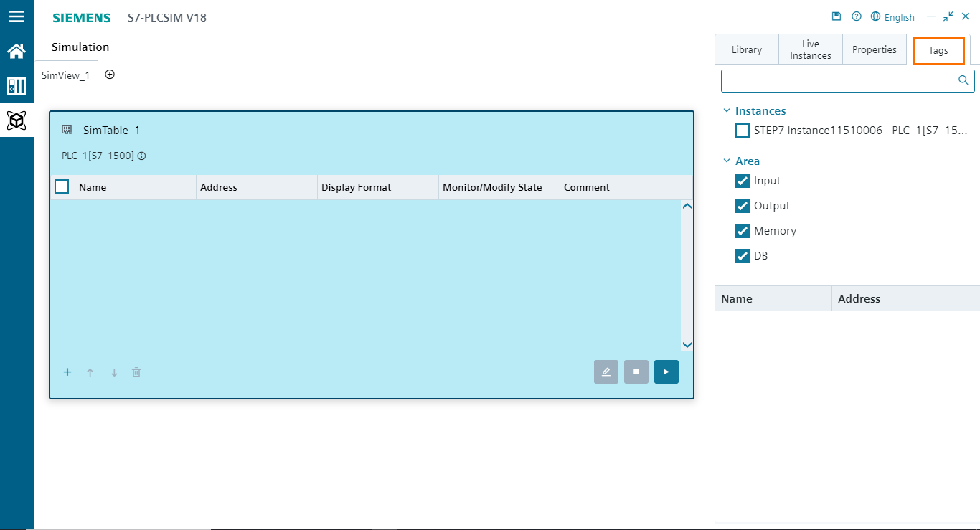Image resolution: width=980 pixels, height=530 pixels.
Task: Start the simulation with the play button
Action: pos(666,372)
